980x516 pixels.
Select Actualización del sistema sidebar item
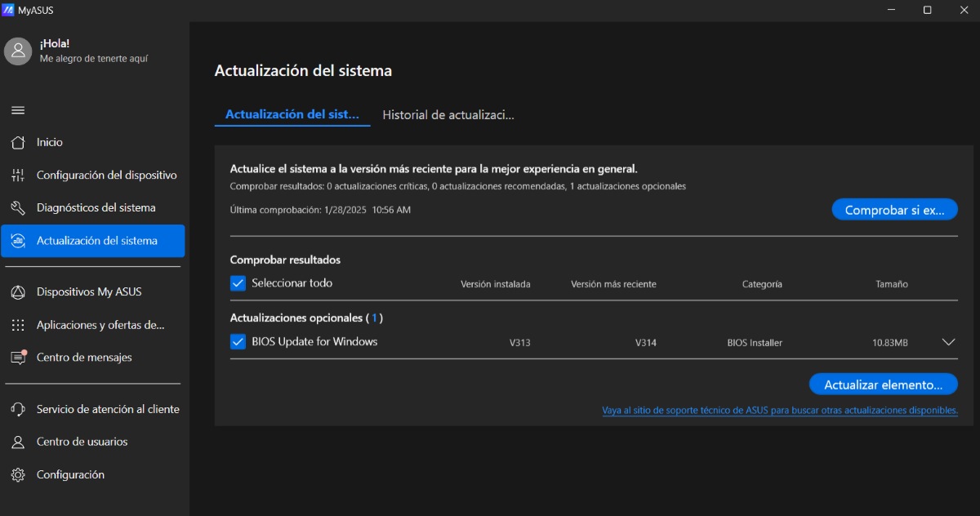coord(93,241)
